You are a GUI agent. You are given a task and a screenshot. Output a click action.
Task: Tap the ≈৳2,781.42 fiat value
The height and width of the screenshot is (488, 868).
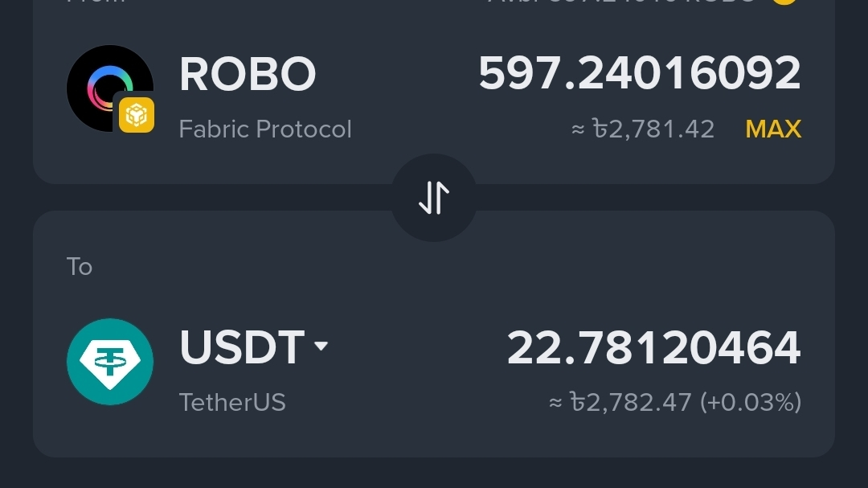pos(643,129)
